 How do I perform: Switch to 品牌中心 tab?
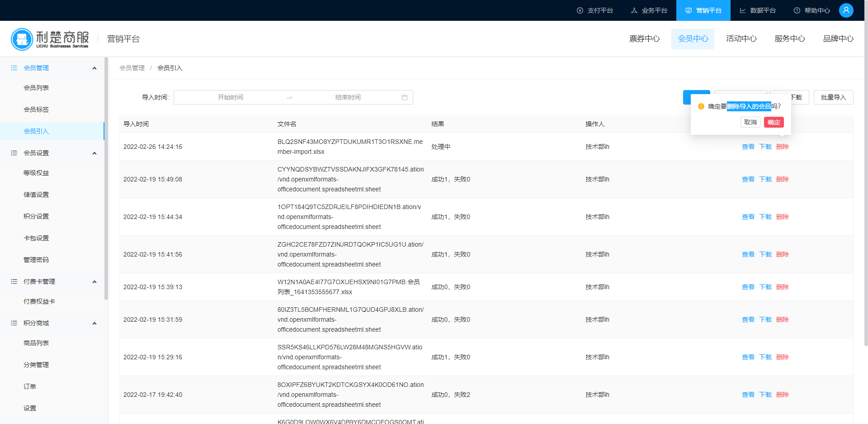pos(838,39)
